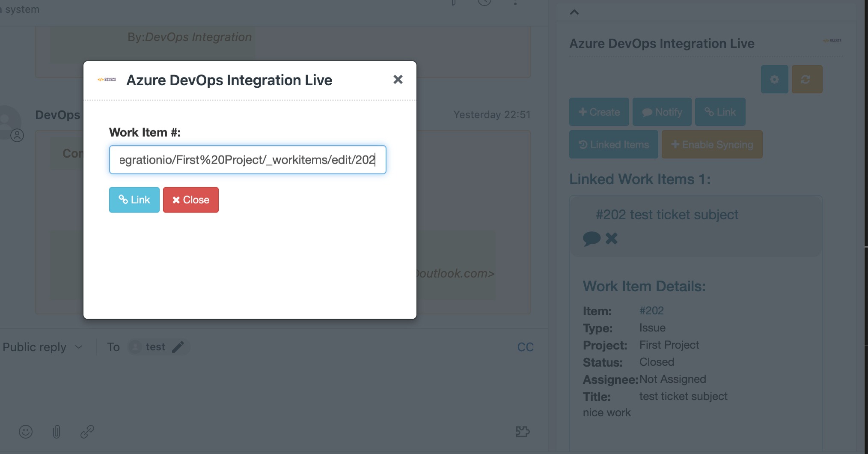Click the Work Item Details heading

[x=644, y=286]
